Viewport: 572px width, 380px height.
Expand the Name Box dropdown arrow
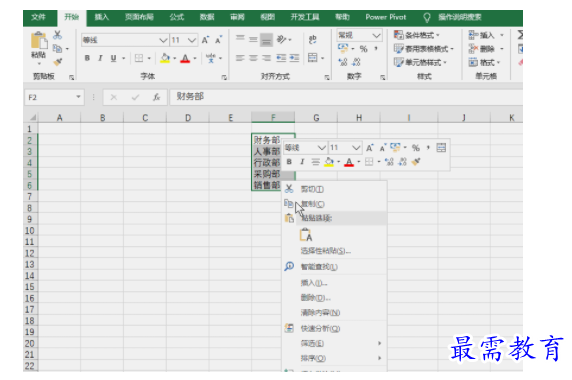pos(78,97)
